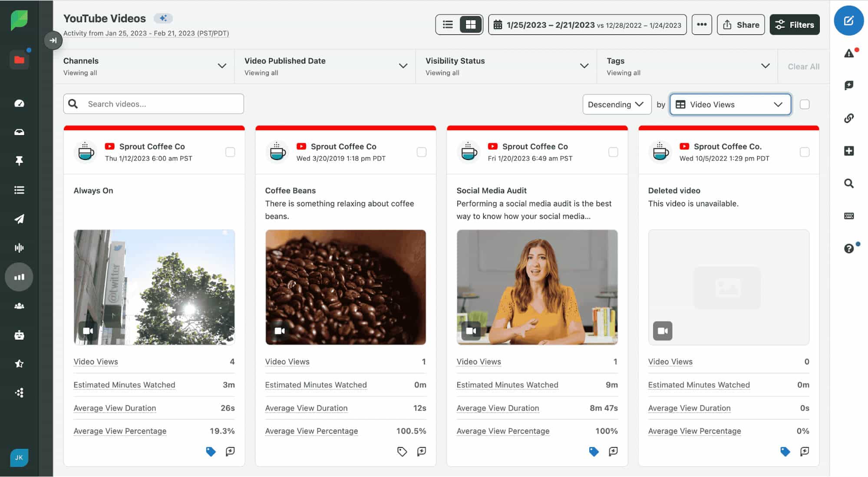Open the date range picker
Screen dimensions: 868x477
click(x=587, y=25)
